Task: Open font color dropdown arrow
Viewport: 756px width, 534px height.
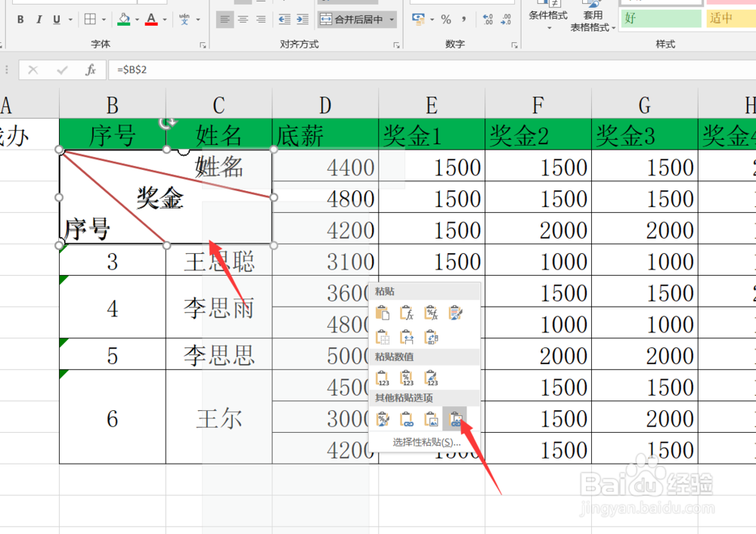Action: pyautogui.click(x=165, y=20)
